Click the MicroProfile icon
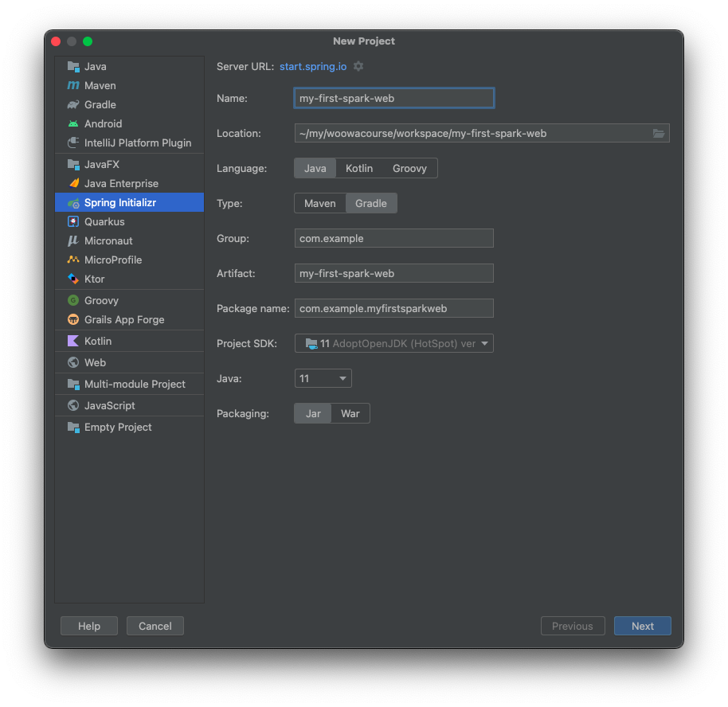This screenshot has height=707, width=728. click(73, 260)
